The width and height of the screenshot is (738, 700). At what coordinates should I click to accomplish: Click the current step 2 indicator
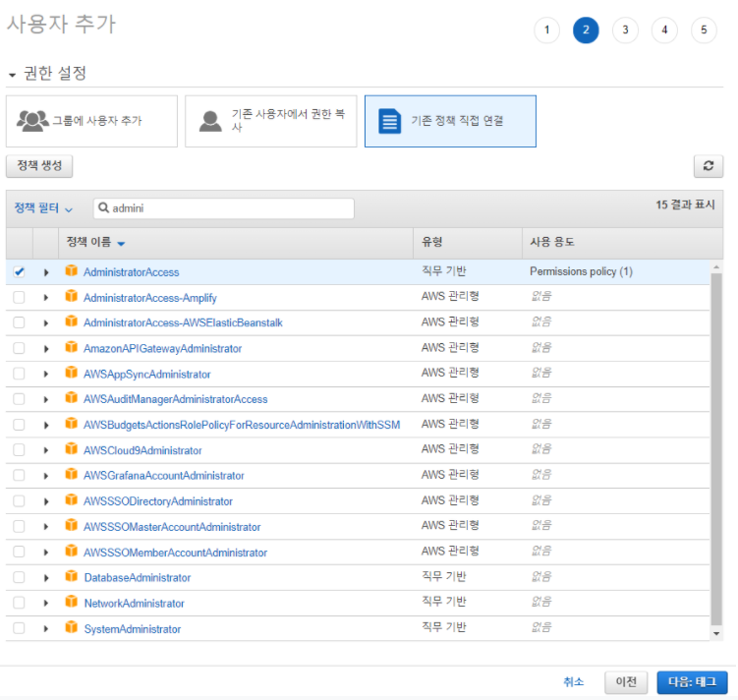click(586, 30)
